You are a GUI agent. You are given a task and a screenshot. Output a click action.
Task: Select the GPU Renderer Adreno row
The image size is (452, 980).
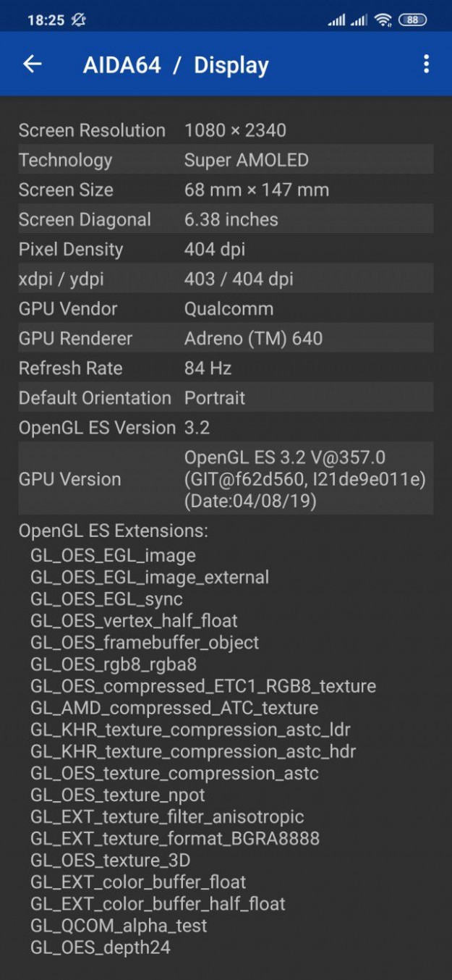coord(226,338)
